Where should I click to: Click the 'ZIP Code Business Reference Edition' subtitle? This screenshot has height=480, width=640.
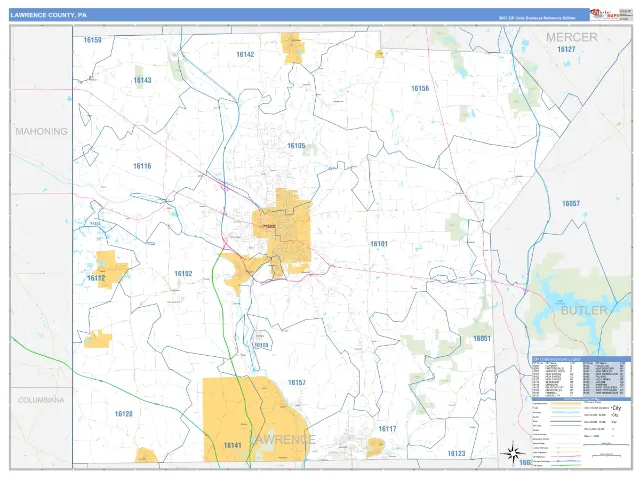[537, 18]
